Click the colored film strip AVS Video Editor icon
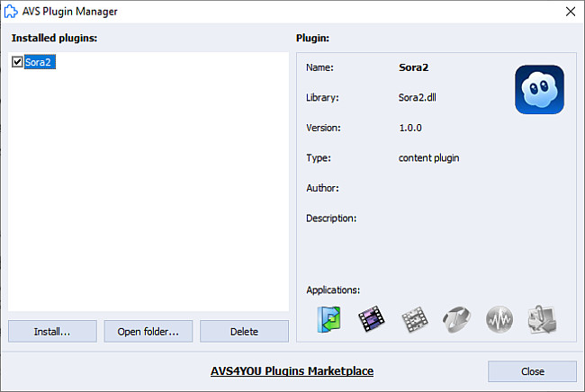Screen dimensions: 585x392 click(x=371, y=319)
